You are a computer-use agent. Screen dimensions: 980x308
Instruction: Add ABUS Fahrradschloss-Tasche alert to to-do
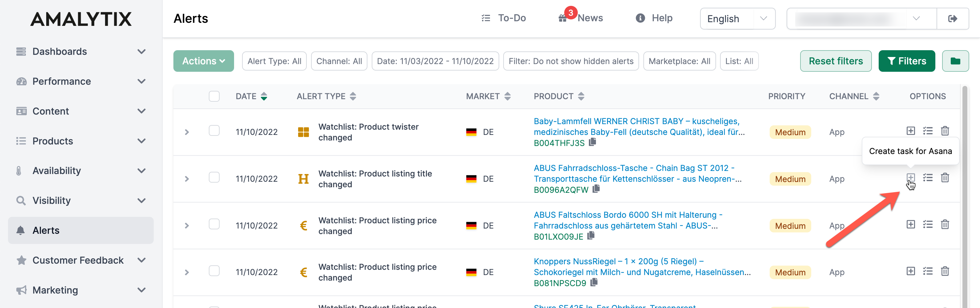coord(928,178)
